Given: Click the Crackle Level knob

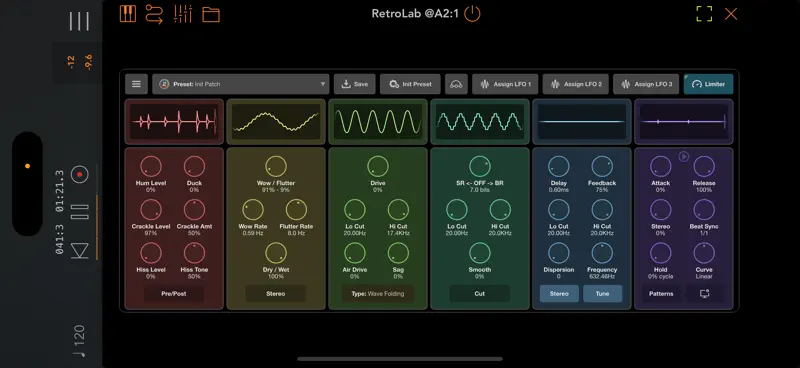Looking at the screenshot, I should (x=151, y=210).
